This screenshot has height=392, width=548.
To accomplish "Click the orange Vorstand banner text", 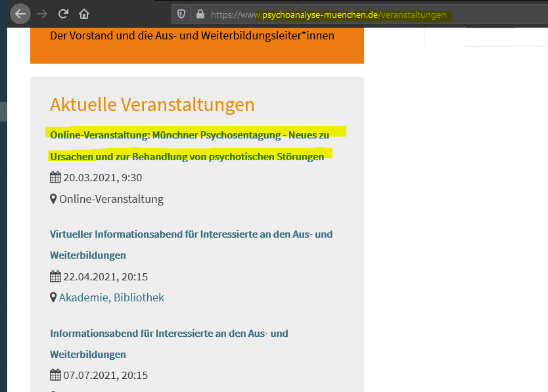I will pos(192,35).
